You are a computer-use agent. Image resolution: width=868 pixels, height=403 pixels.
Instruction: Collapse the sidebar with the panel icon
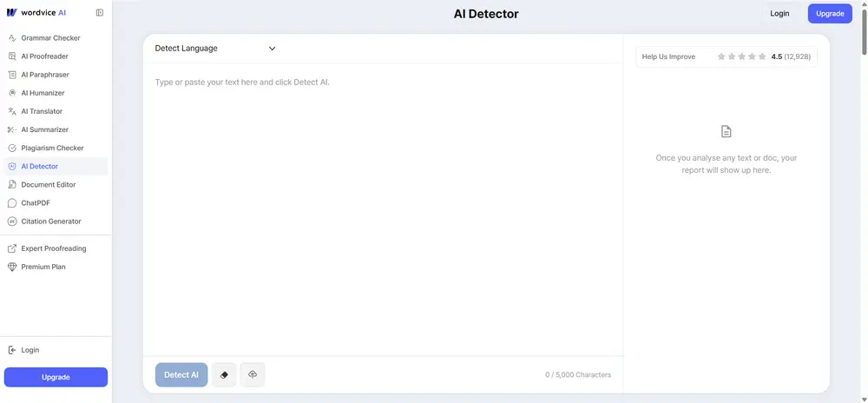[x=100, y=13]
